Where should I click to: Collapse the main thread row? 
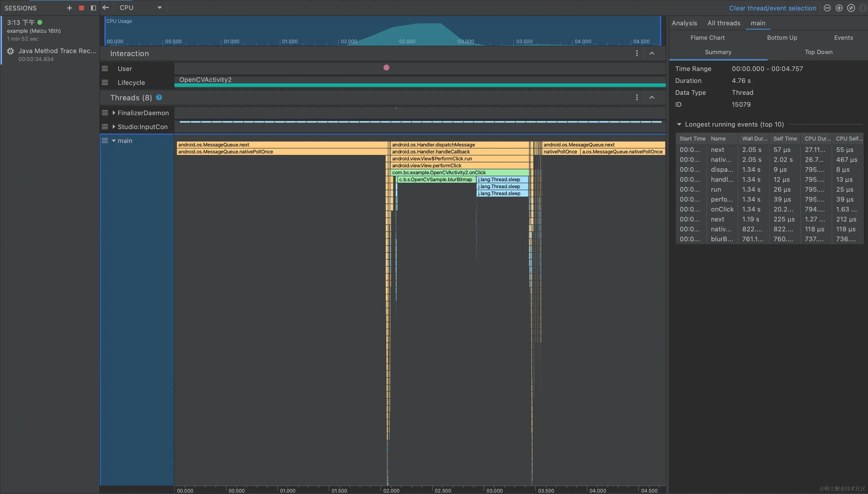coord(114,141)
